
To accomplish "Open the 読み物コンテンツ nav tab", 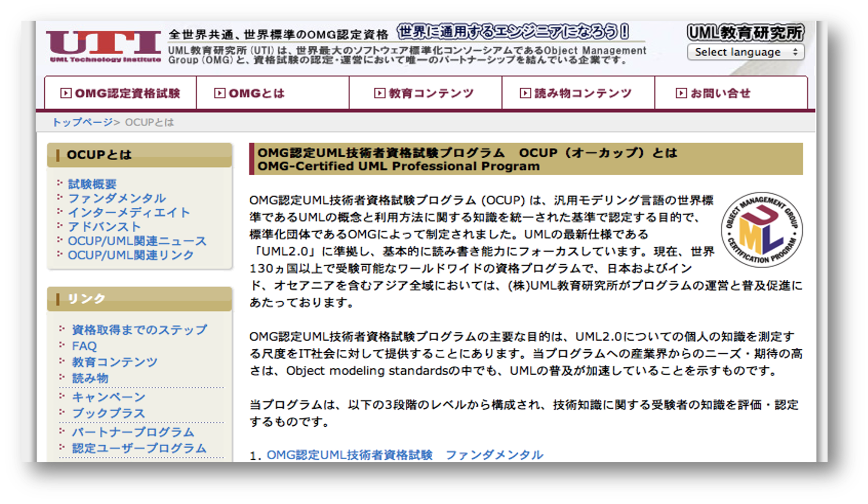I will pyautogui.click(x=578, y=93).
